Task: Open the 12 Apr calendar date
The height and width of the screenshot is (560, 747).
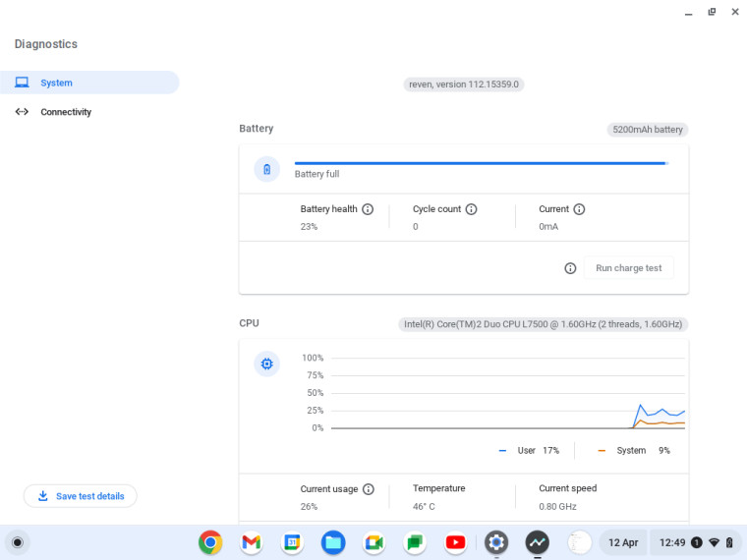Action: (x=622, y=542)
